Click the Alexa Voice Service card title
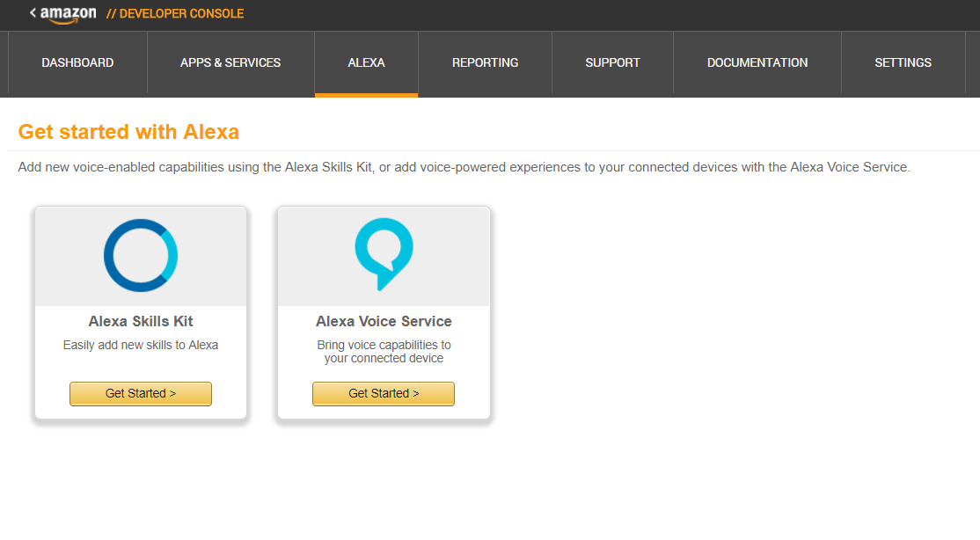 [384, 322]
